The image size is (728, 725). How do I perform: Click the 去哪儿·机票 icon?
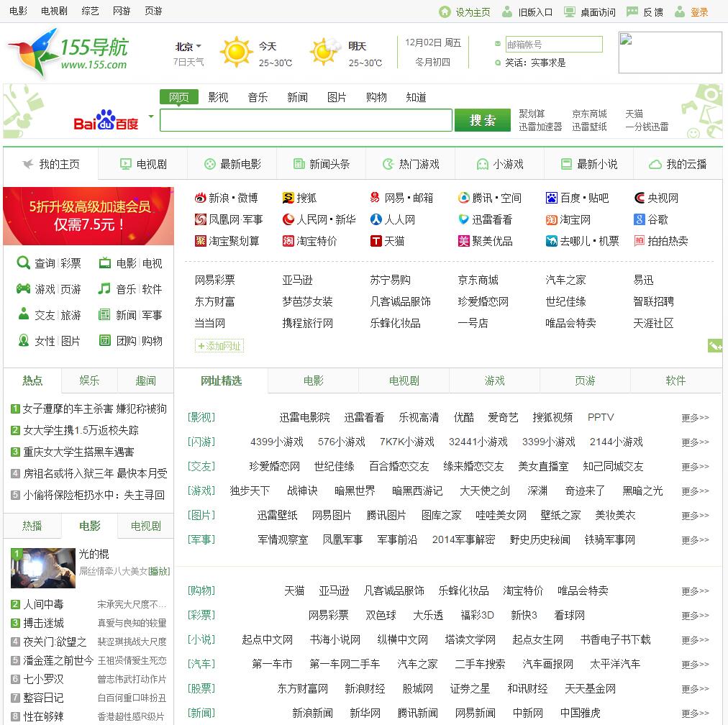[x=551, y=241]
